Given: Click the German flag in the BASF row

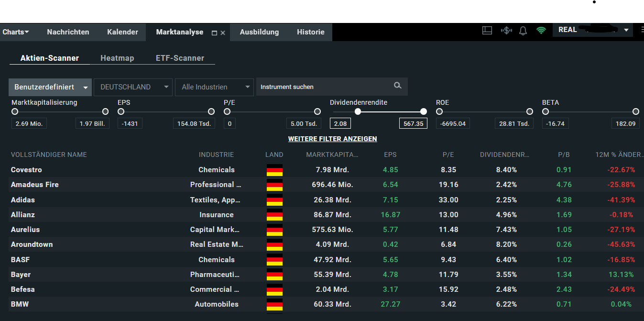Looking at the screenshot, I should [274, 260].
